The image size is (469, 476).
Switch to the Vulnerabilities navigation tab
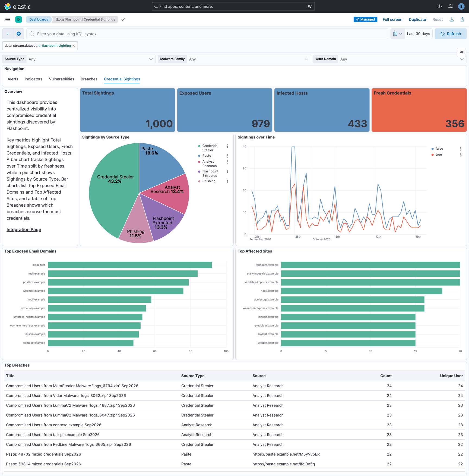[x=61, y=79]
